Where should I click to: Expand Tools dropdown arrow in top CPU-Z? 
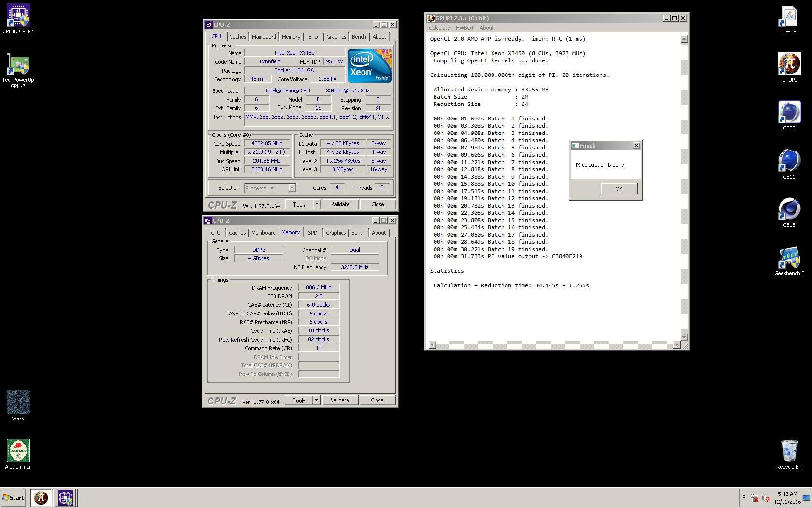click(317, 204)
